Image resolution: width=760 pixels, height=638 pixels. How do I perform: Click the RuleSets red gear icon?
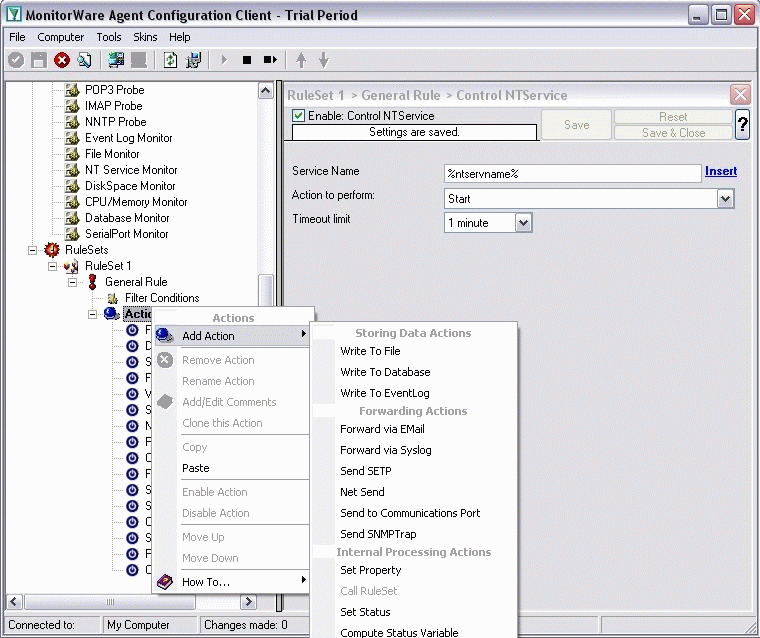[x=52, y=250]
